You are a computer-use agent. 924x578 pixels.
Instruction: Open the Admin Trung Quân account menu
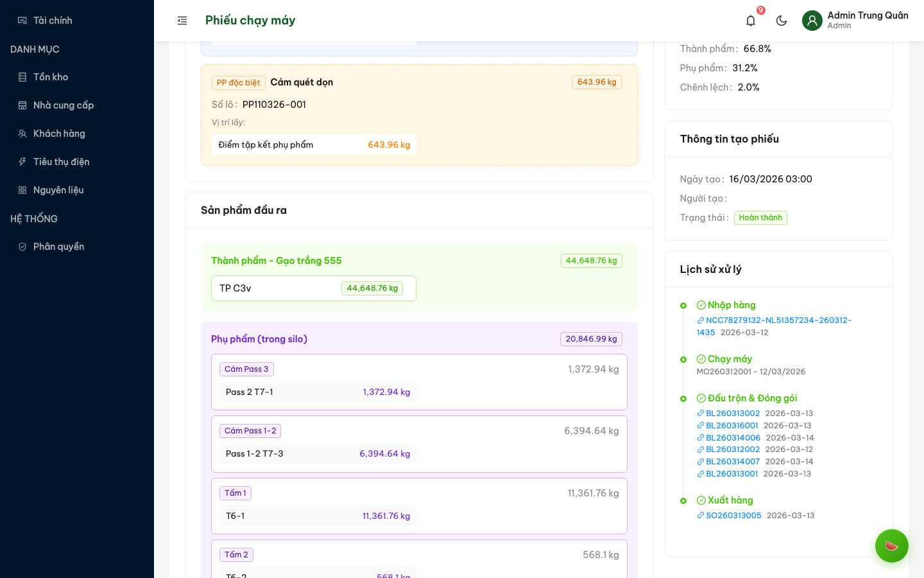[867, 20]
